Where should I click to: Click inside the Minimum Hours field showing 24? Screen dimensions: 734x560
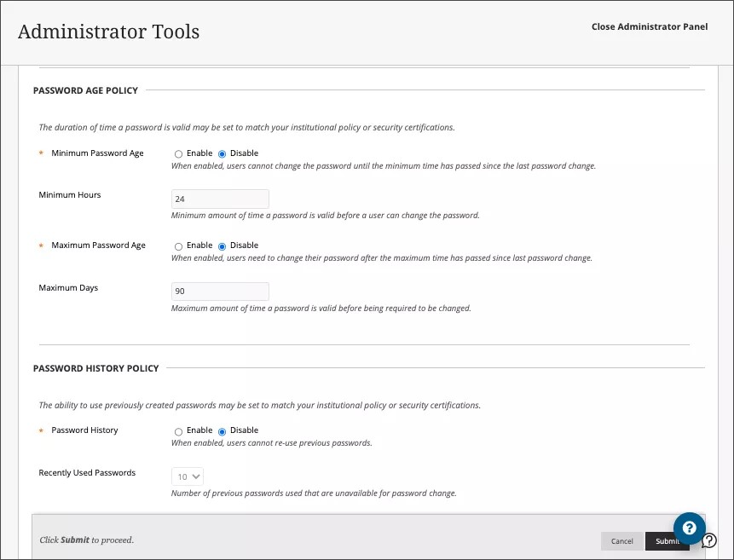click(219, 199)
